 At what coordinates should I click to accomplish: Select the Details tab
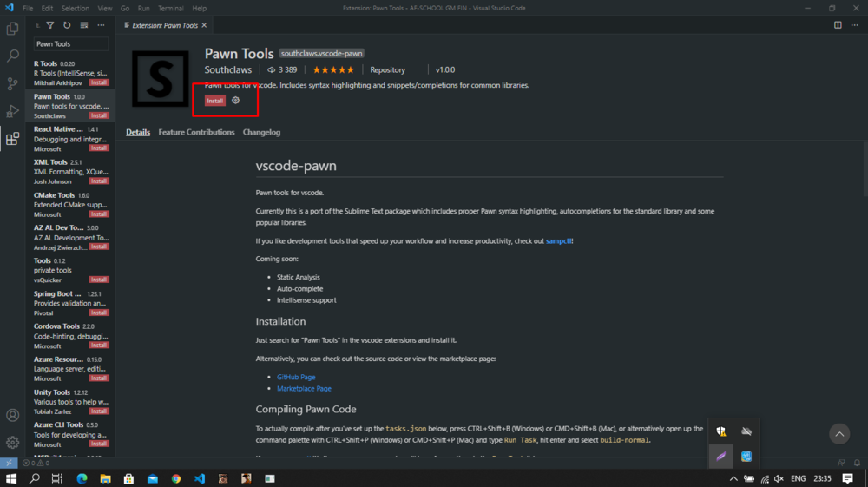(138, 132)
